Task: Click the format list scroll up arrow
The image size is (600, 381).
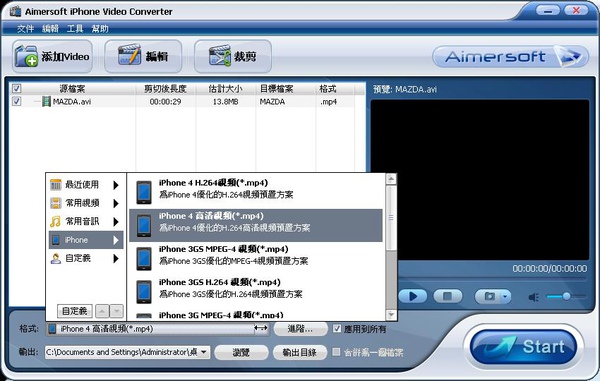Action: (x=391, y=179)
